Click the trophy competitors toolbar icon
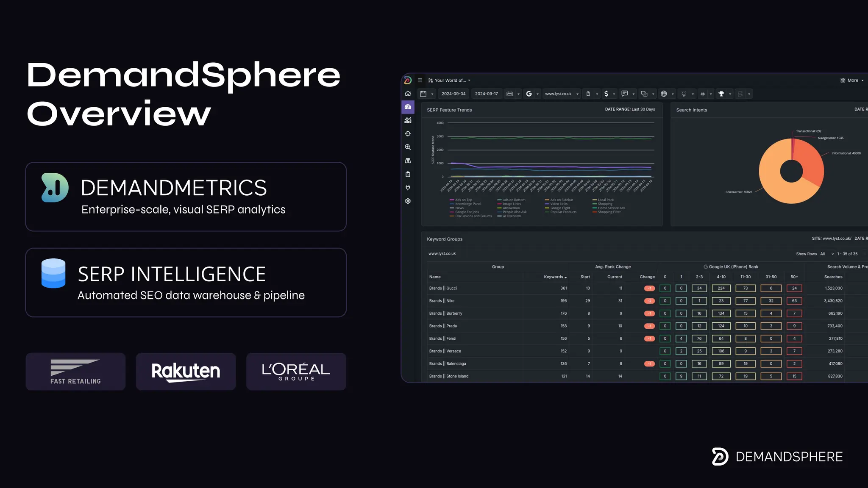Image resolution: width=868 pixels, height=488 pixels. [721, 94]
